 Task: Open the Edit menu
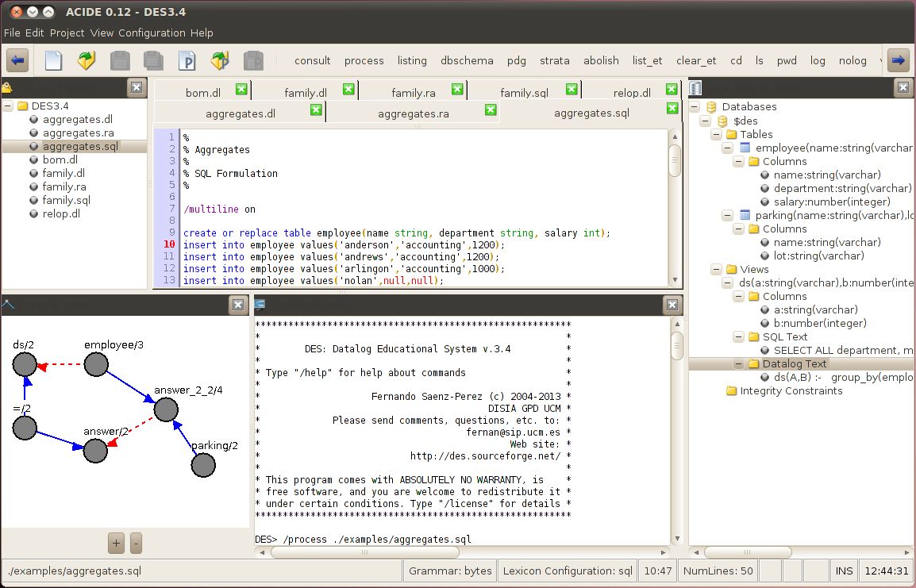34,33
